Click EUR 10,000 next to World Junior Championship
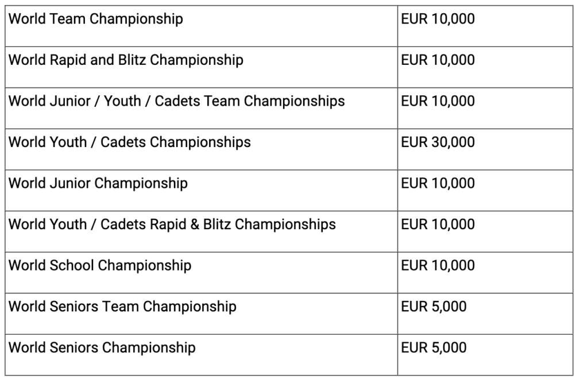 click(x=485, y=191)
